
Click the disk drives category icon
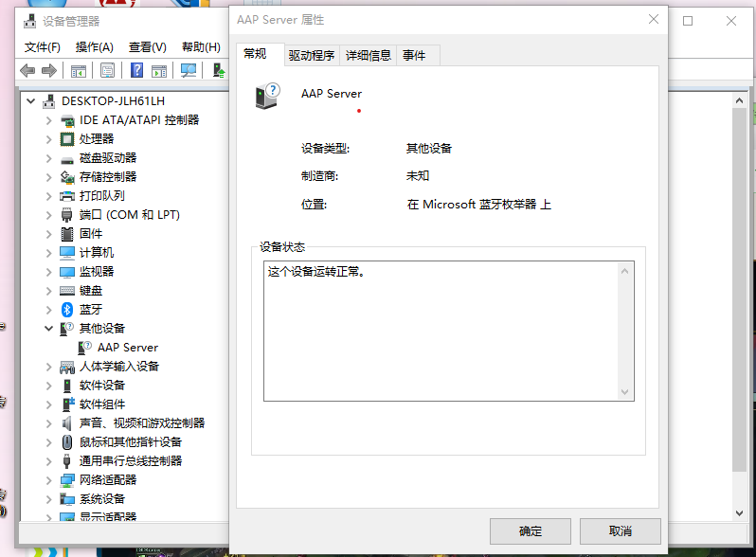pyautogui.click(x=67, y=159)
